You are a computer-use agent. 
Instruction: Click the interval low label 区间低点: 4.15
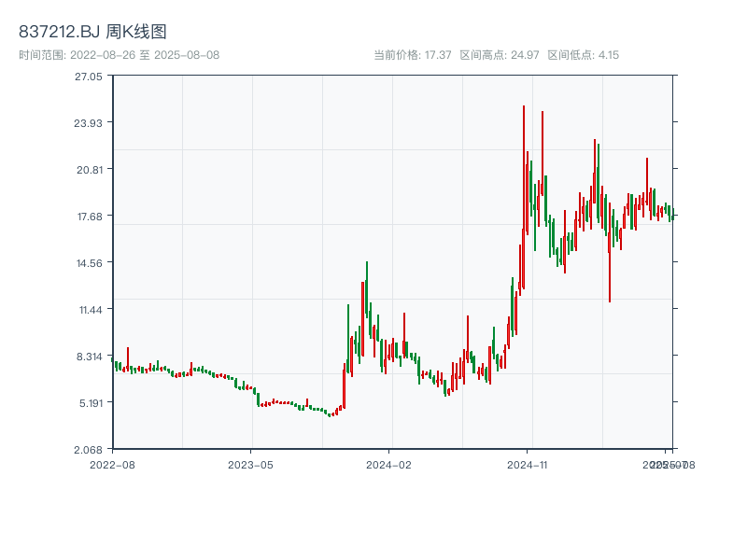coord(583,55)
